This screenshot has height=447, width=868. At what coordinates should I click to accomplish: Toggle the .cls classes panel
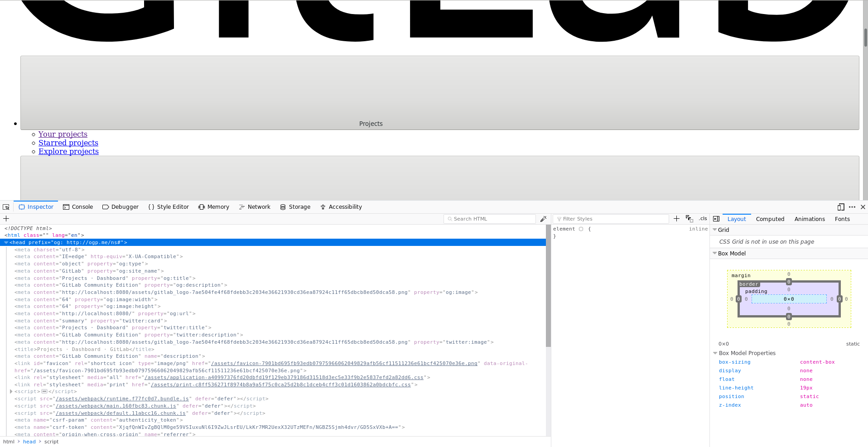(703, 219)
